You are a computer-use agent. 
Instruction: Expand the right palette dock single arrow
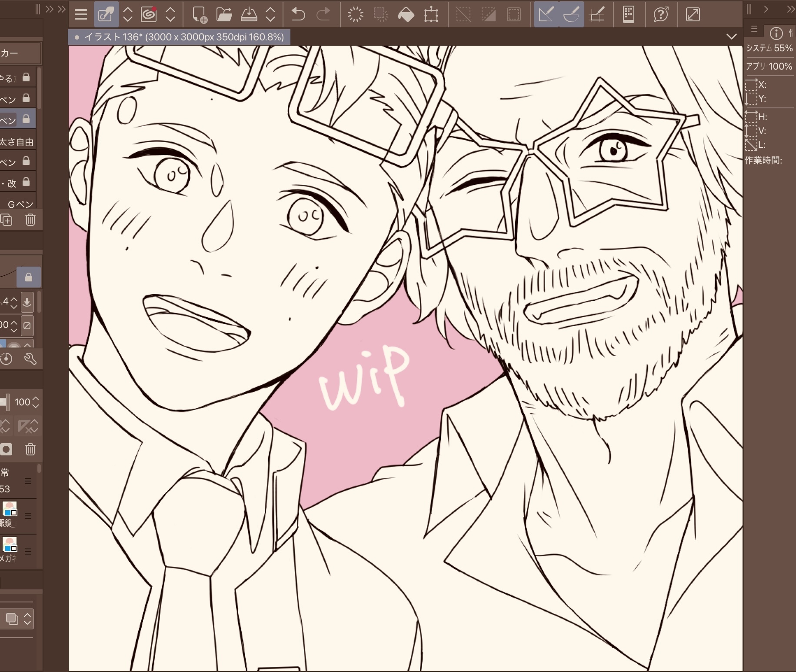[x=766, y=9]
